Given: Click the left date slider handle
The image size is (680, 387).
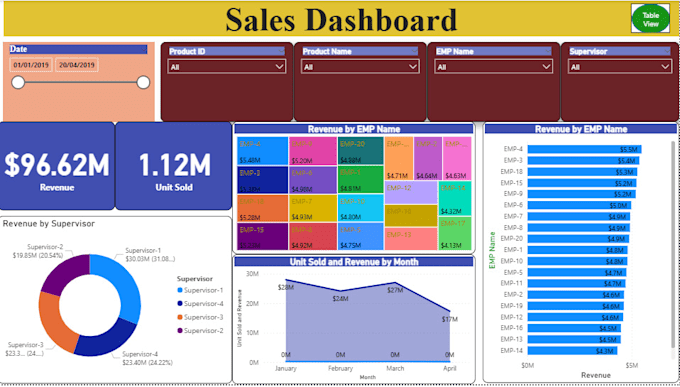Looking at the screenshot, I should pos(18,82).
